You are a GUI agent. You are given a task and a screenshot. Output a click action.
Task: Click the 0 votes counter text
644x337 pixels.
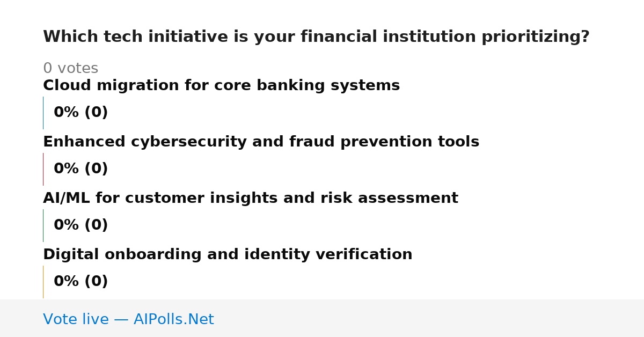click(x=70, y=69)
